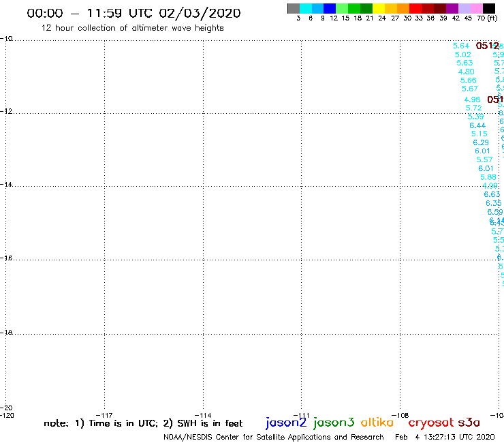Screen dimensions: 504x443
Task: Click the 'jason2' legend label
Action: pyautogui.click(x=286, y=423)
